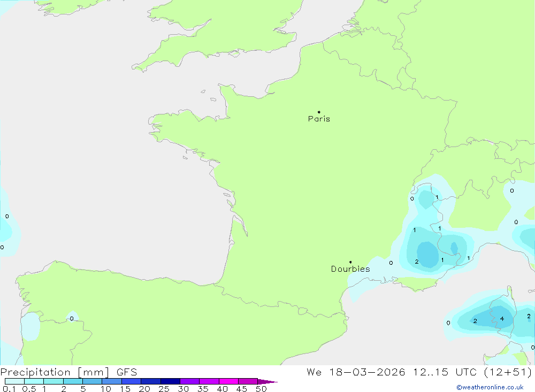
Task: Select the lightest 0.1 mm legend swatch
Action: pyautogui.click(x=14, y=381)
